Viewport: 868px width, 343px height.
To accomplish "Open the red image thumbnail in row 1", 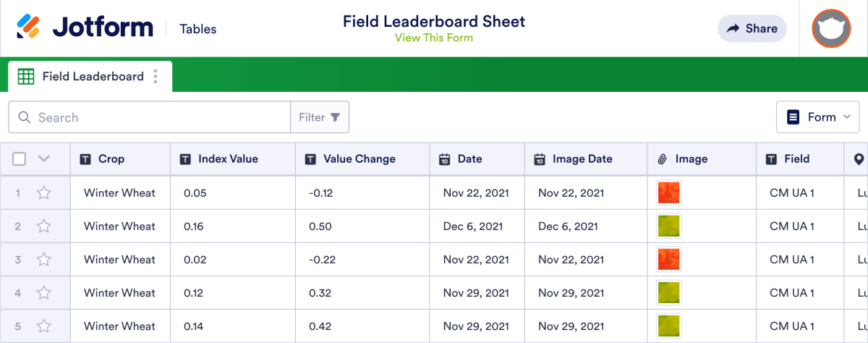I will click(x=668, y=193).
